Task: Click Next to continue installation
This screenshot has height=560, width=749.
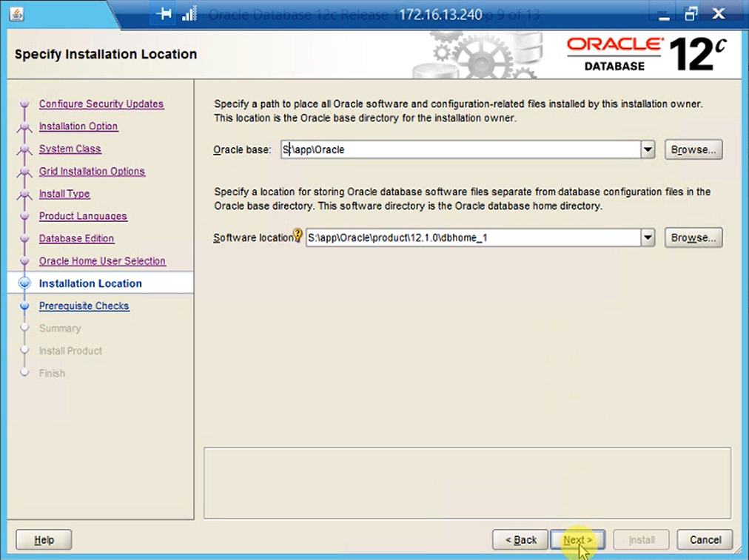Action: coord(577,539)
